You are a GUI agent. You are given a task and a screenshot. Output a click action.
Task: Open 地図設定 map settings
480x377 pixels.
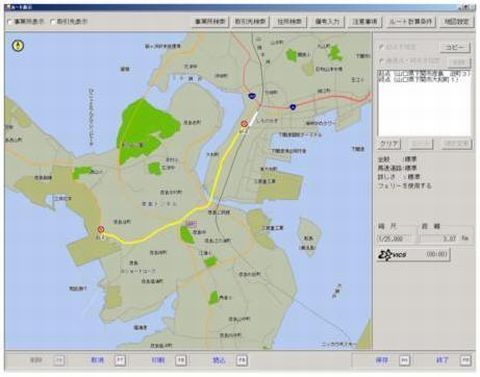pos(457,22)
